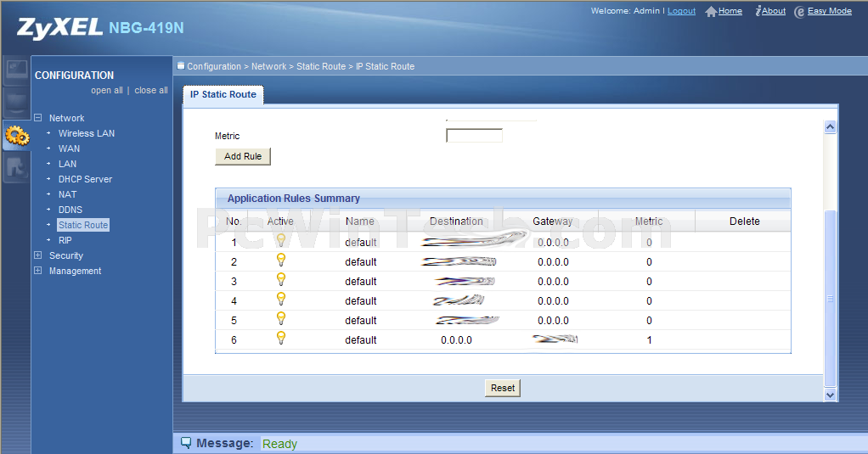Switch to Easy Mode link
868x454 pixels.
[829, 11]
